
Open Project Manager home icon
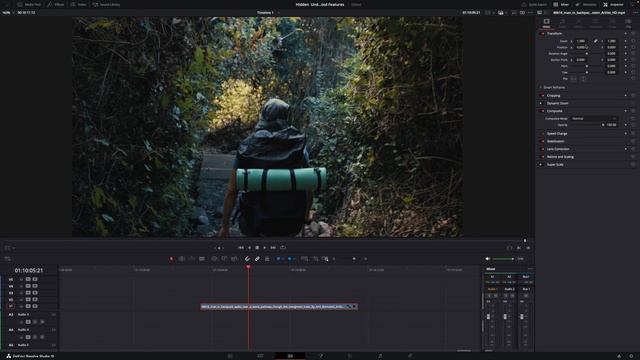tap(619, 356)
